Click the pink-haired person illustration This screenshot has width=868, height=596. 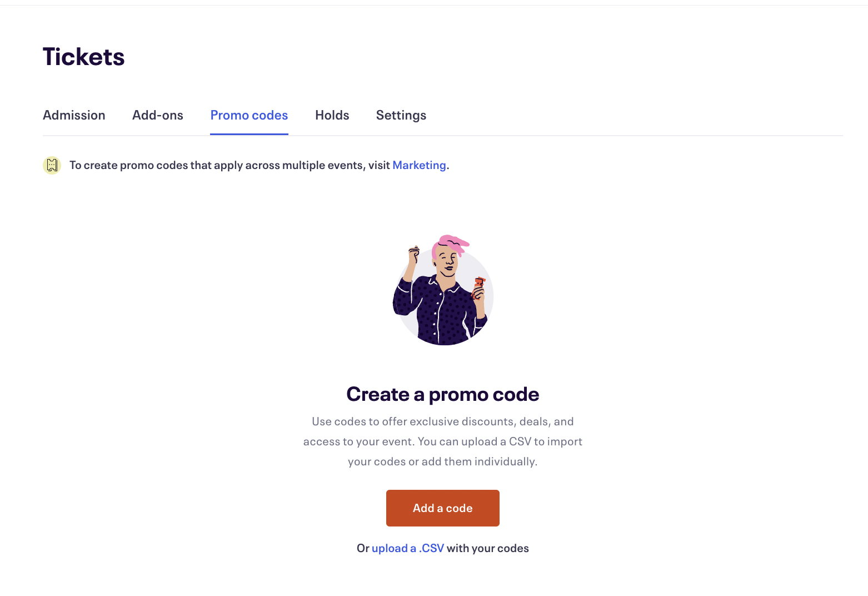(443, 290)
